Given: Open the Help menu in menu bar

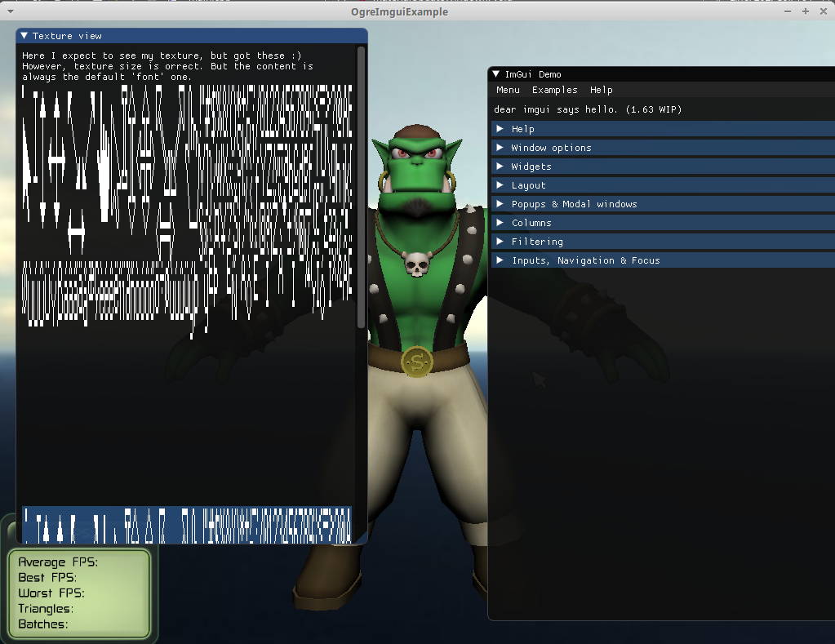Looking at the screenshot, I should click(602, 90).
